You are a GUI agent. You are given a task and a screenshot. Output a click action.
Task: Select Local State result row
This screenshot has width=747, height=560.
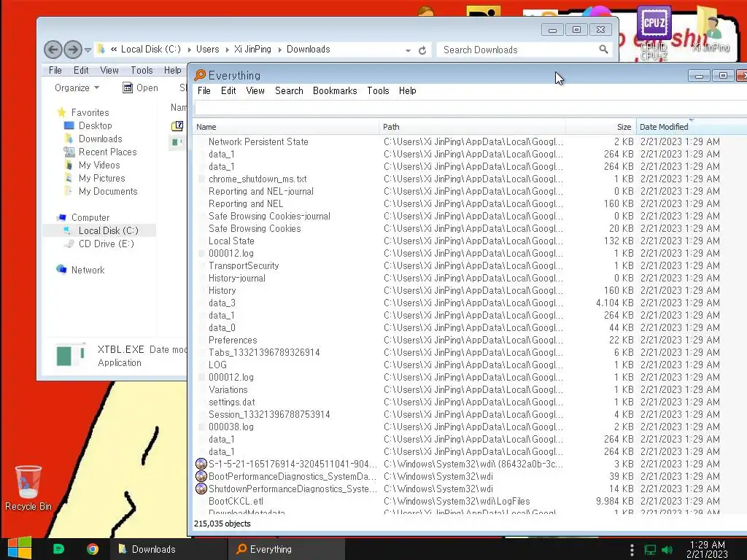pos(471,241)
